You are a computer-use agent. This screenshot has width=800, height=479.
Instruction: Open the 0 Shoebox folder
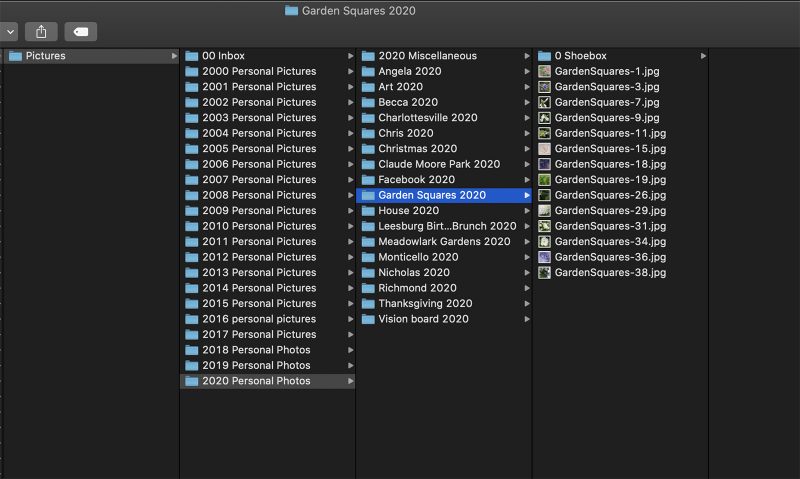[x=620, y=56]
